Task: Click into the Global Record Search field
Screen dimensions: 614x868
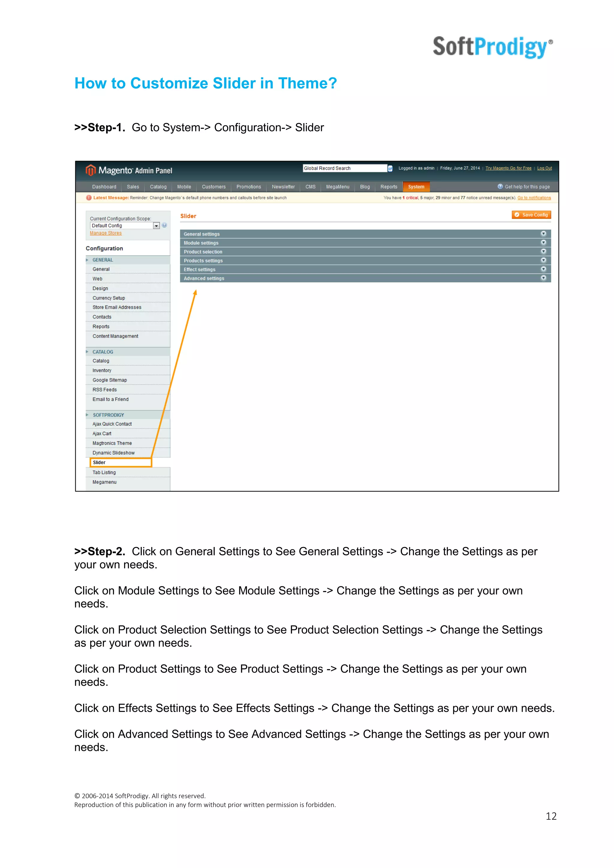Action: [x=344, y=168]
